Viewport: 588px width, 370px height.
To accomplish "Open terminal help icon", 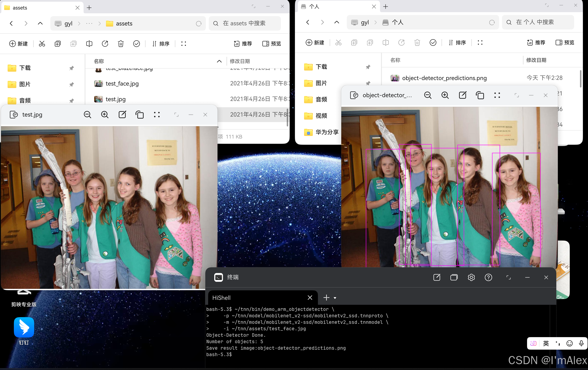I will click(x=488, y=277).
